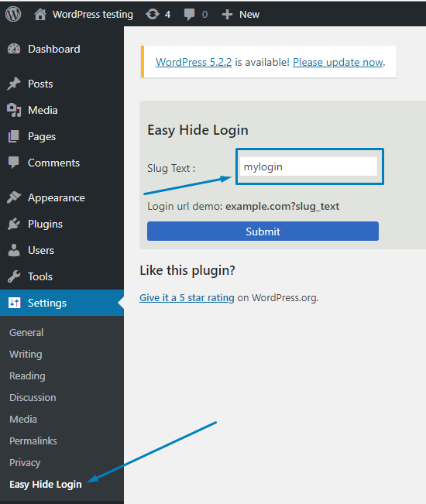Open the comments bubble icon in toolbar
426x504 pixels.
[x=189, y=15]
